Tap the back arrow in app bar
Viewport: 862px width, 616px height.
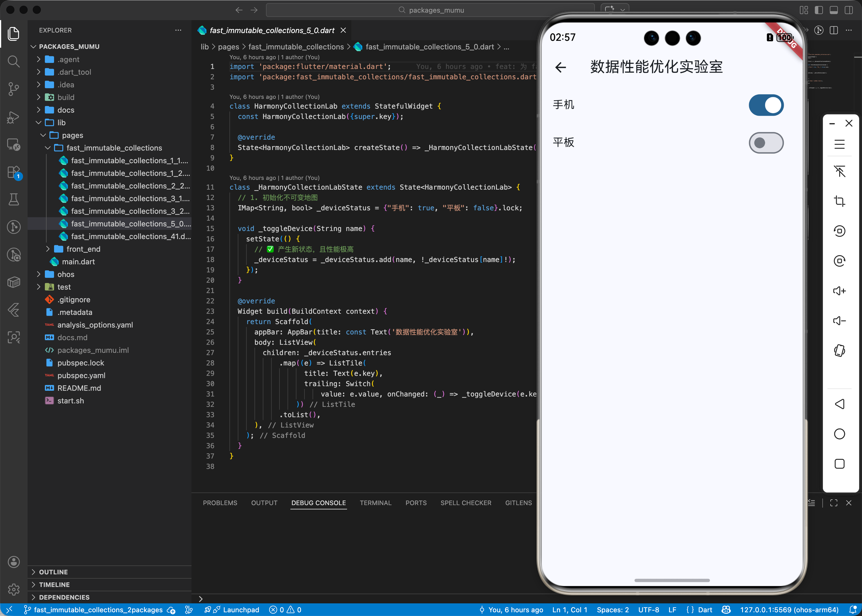[x=561, y=68]
